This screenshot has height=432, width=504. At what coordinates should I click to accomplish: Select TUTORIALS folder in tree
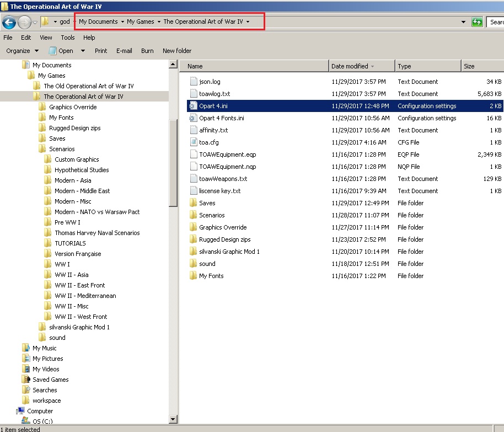click(70, 243)
